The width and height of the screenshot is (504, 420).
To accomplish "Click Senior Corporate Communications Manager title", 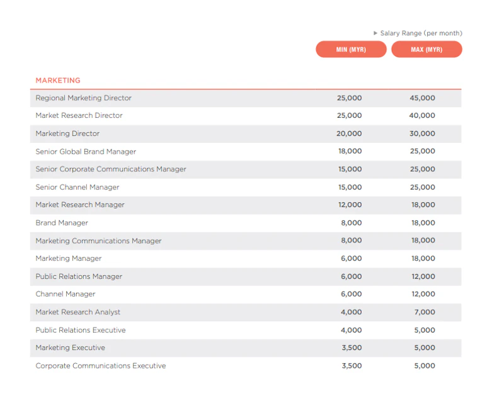I will [111, 169].
